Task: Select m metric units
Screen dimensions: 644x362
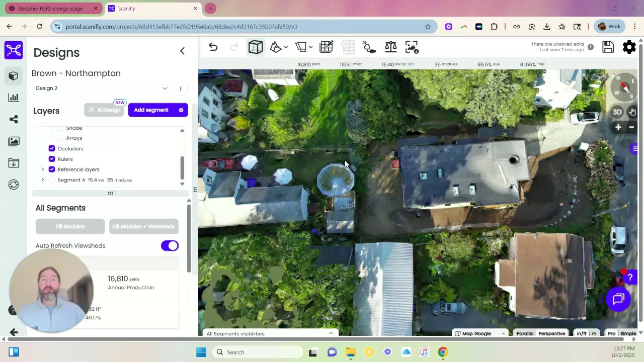Action: (594, 333)
